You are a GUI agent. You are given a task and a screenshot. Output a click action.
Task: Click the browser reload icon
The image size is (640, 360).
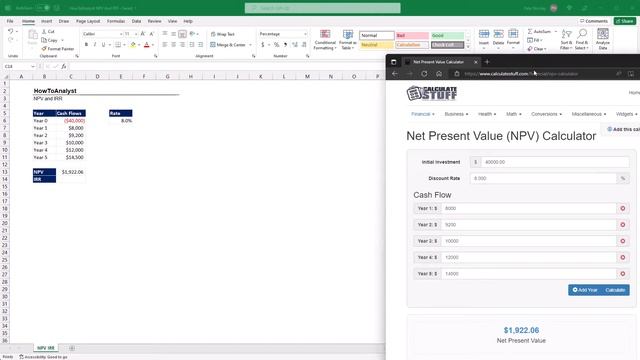pyautogui.click(x=424, y=74)
